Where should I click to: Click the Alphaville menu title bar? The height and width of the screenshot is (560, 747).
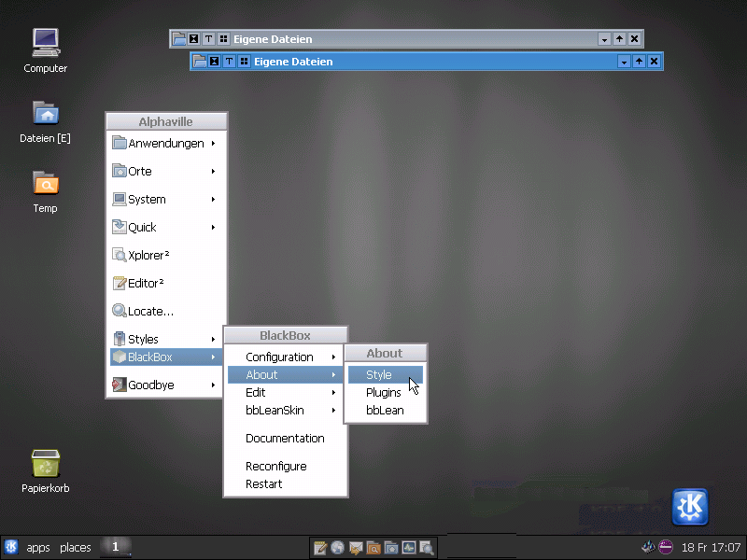click(166, 122)
